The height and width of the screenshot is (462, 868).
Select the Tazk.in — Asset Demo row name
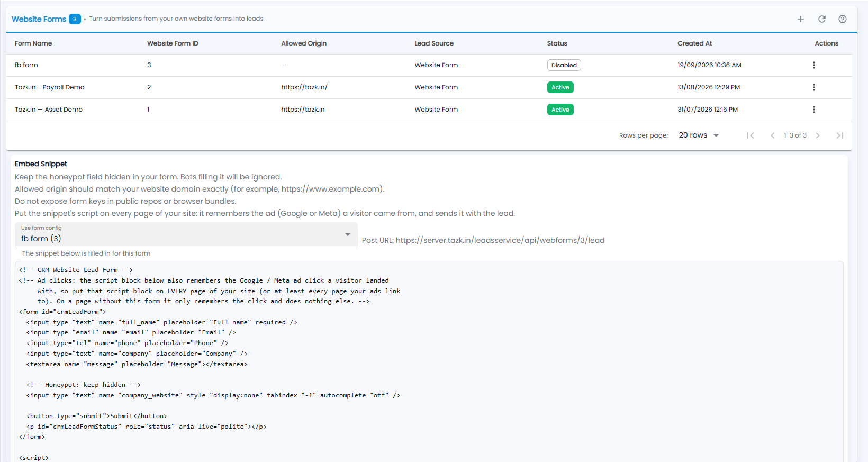click(49, 110)
